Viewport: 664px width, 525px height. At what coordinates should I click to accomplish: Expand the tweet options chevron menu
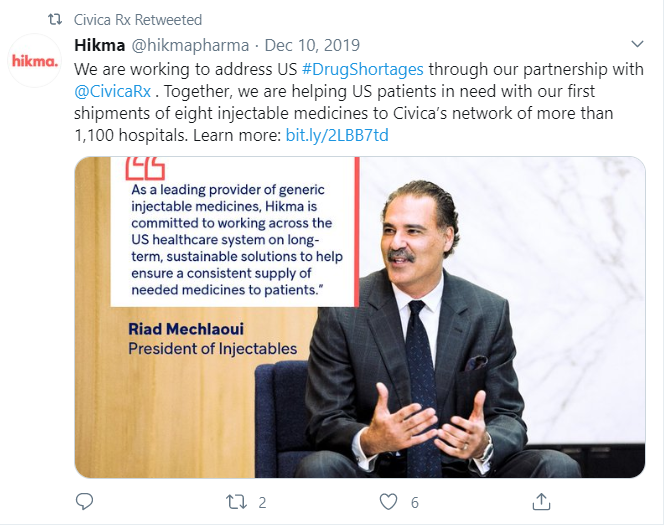pos(638,46)
